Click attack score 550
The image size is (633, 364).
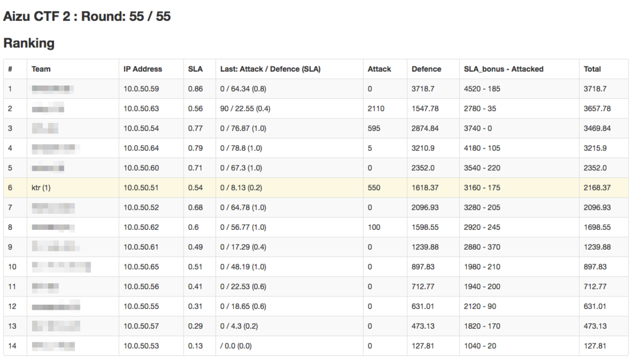click(374, 188)
